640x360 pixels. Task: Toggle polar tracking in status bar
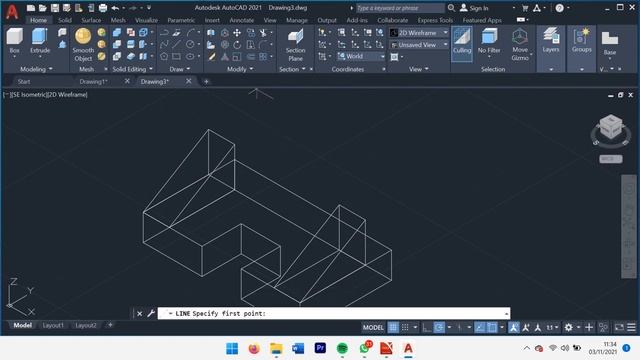point(439,327)
